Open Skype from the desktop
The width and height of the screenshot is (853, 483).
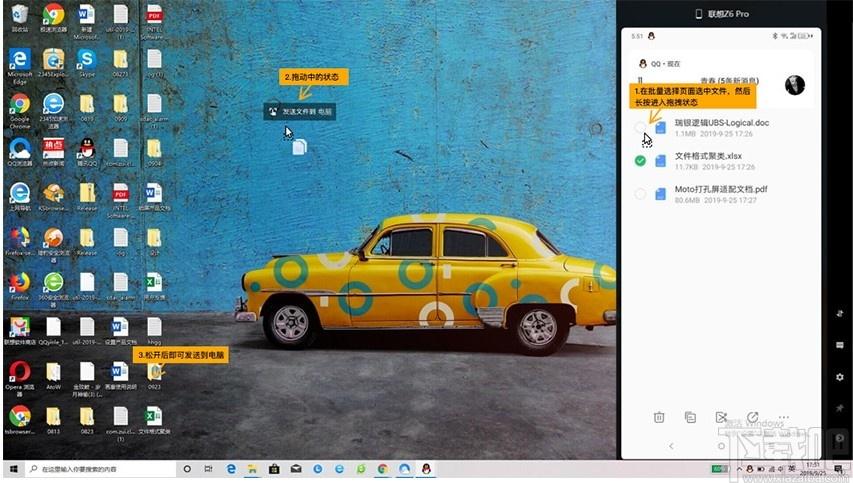click(x=86, y=59)
